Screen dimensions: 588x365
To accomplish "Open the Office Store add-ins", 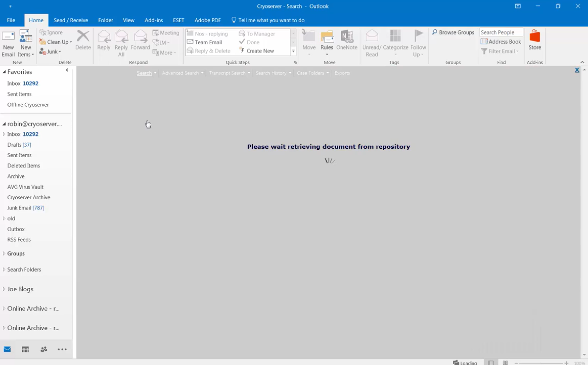I will coord(535,40).
